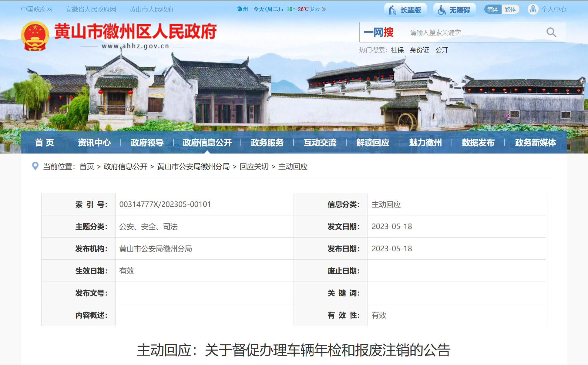This screenshot has height=365, width=588.
Task: Go to 首页 in main navigation
Action: 45,142
